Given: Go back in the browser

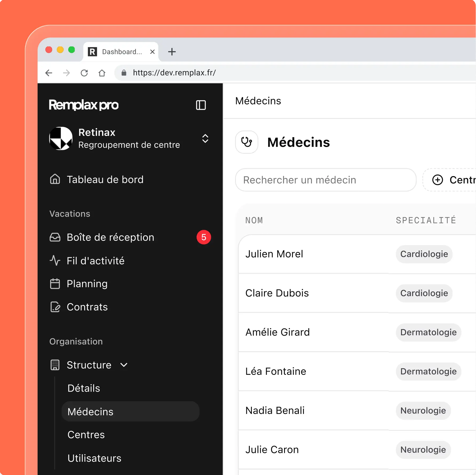Looking at the screenshot, I should [x=49, y=73].
